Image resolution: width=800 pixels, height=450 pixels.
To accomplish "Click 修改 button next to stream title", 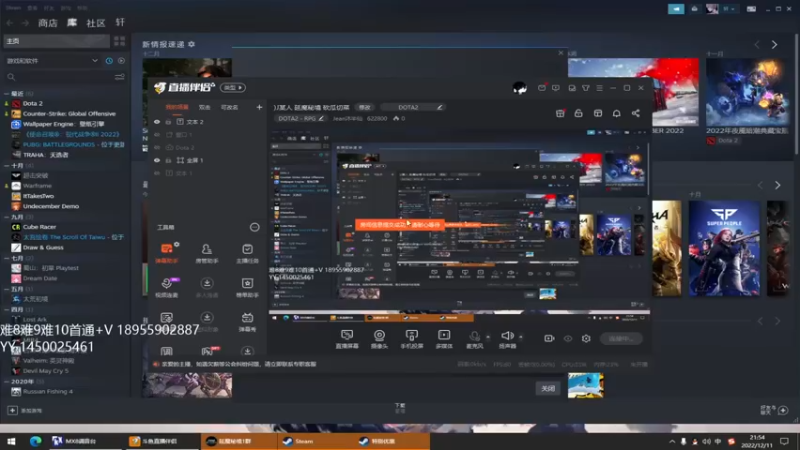I will 364,107.
